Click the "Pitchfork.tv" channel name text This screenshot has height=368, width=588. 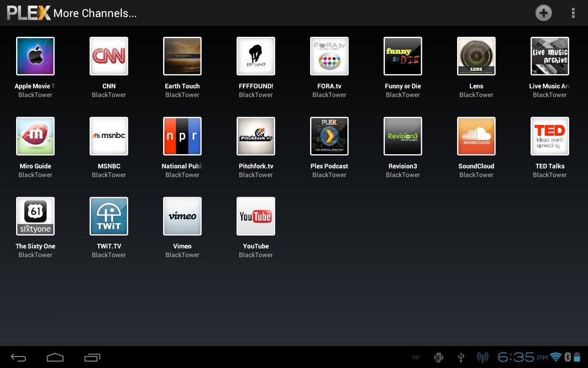click(x=256, y=166)
